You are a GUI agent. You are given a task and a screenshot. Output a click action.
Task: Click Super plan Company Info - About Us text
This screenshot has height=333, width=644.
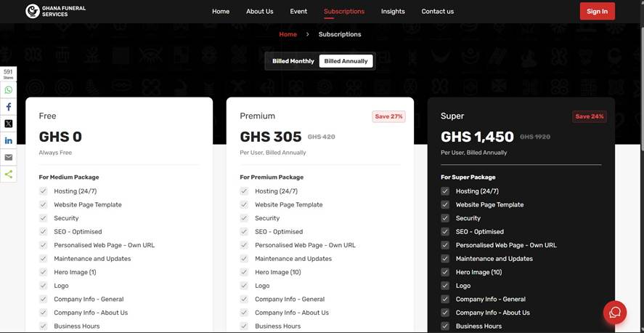pyautogui.click(x=493, y=313)
